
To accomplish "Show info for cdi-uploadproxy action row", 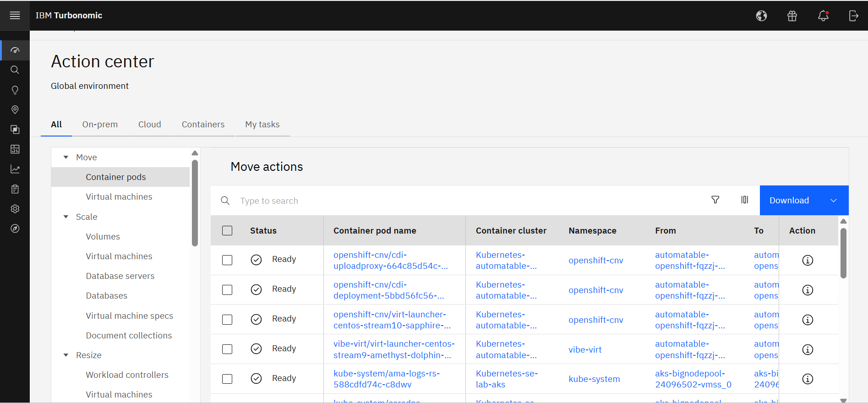I will tap(808, 261).
